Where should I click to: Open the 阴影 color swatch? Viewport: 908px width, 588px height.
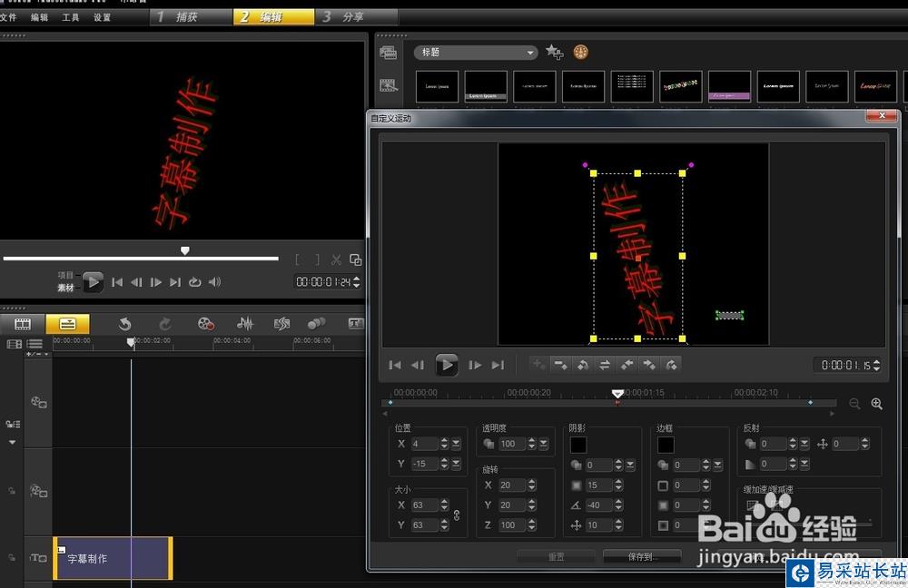click(578, 445)
